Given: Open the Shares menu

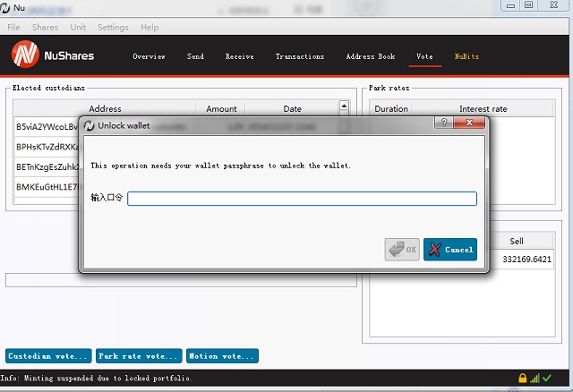Looking at the screenshot, I should point(45,28).
